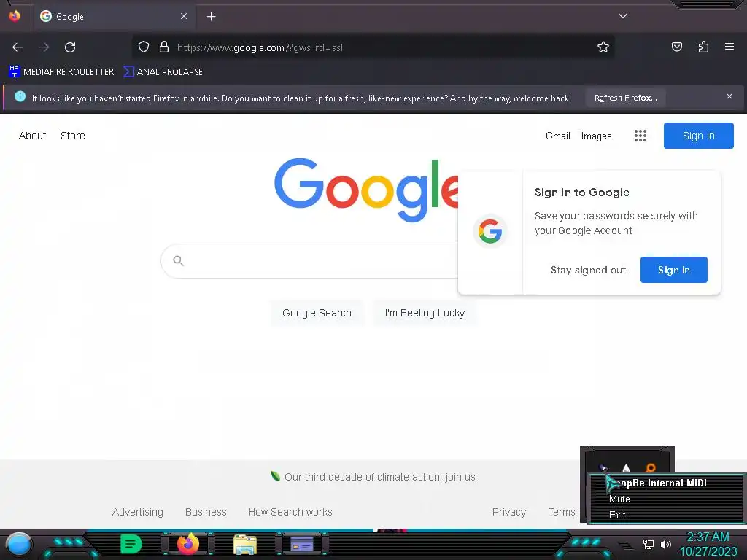Screen dimensions: 747x560
Task: Open Business footer link
Action: [x=206, y=512]
